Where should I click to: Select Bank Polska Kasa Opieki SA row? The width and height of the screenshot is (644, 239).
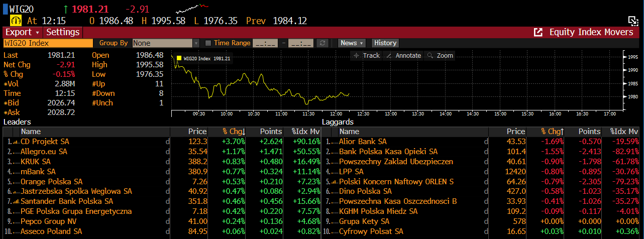(388, 152)
